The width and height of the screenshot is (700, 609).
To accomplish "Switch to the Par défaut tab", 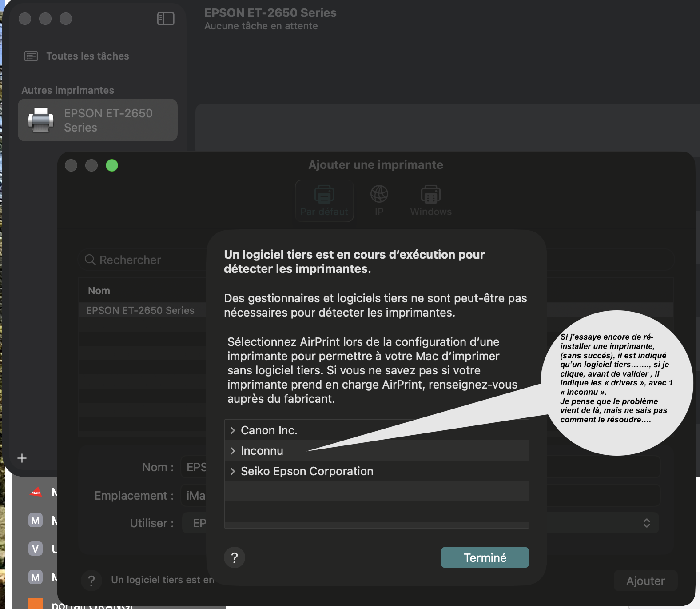I will (x=324, y=201).
